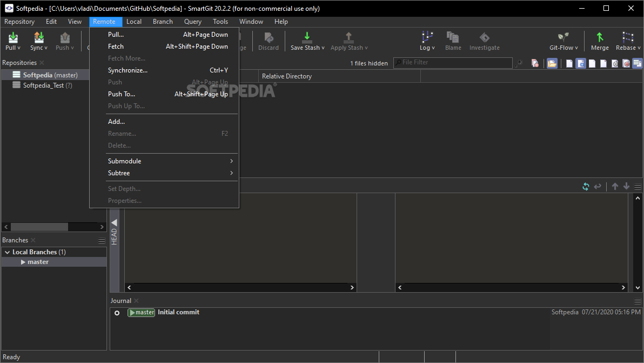Close the Repositories panel tab
Viewport: 644px width, 363px height.
pyautogui.click(x=42, y=63)
